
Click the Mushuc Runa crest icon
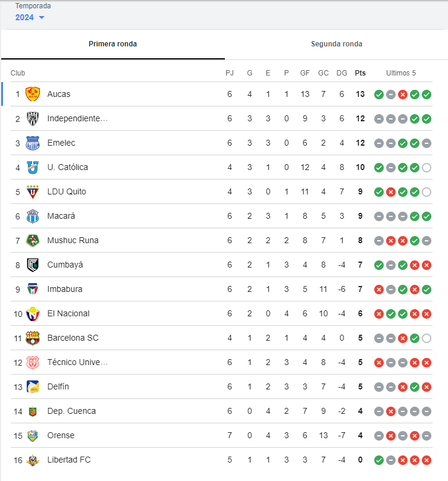[33, 240]
